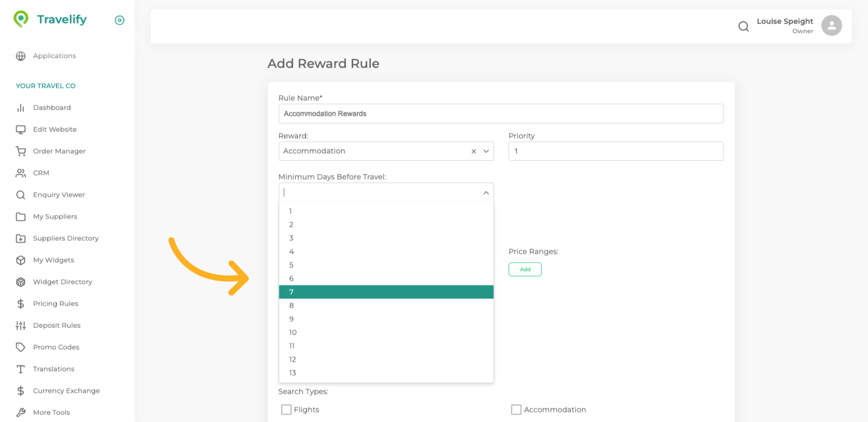This screenshot has width=868, height=422.
Task: Tick the Accommodation search type checkbox
Action: click(516, 409)
